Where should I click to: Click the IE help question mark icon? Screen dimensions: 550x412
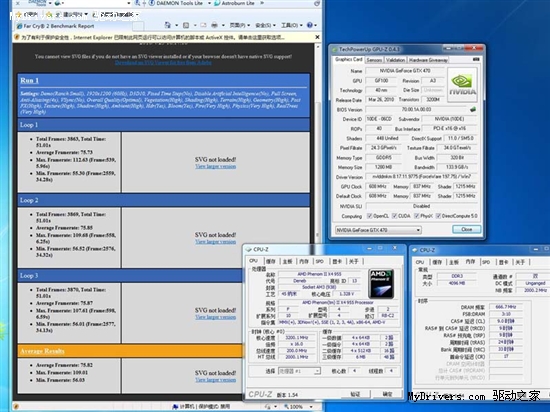coord(309,25)
